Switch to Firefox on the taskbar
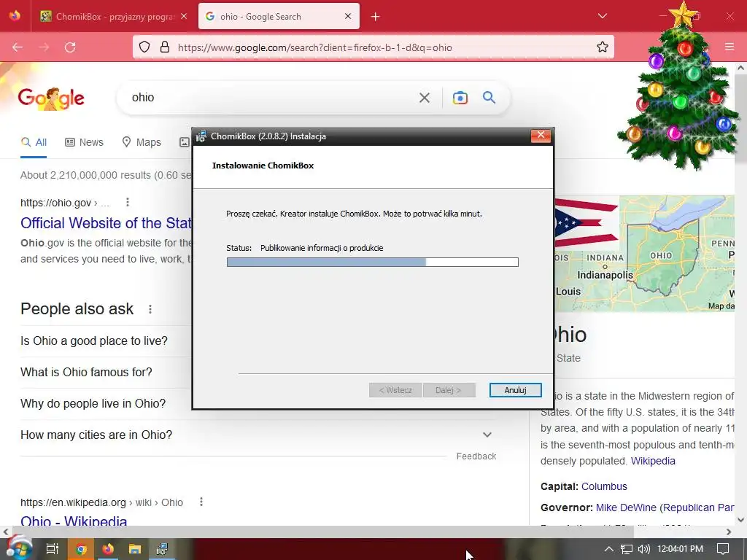Viewport: 747px width, 560px height. [x=108, y=549]
